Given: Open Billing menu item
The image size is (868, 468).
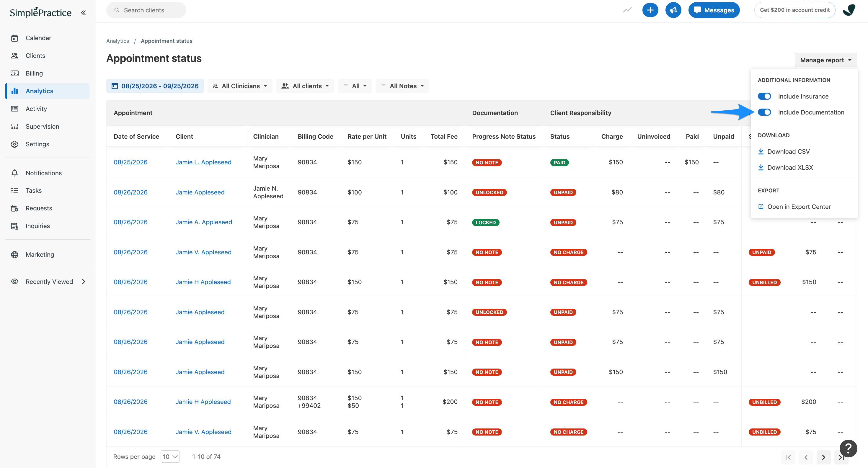Looking at the screenshot, I should pyautogui.click(x=48, y=73).
